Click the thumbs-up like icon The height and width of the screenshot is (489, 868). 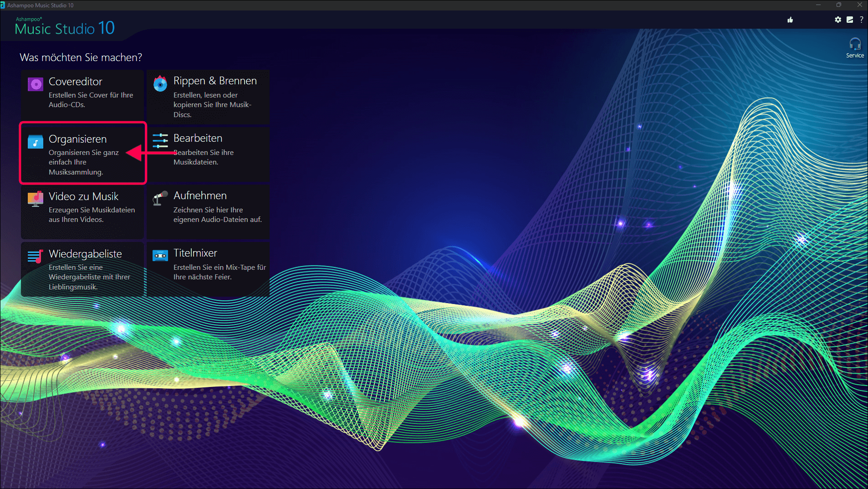pos(790,20)
